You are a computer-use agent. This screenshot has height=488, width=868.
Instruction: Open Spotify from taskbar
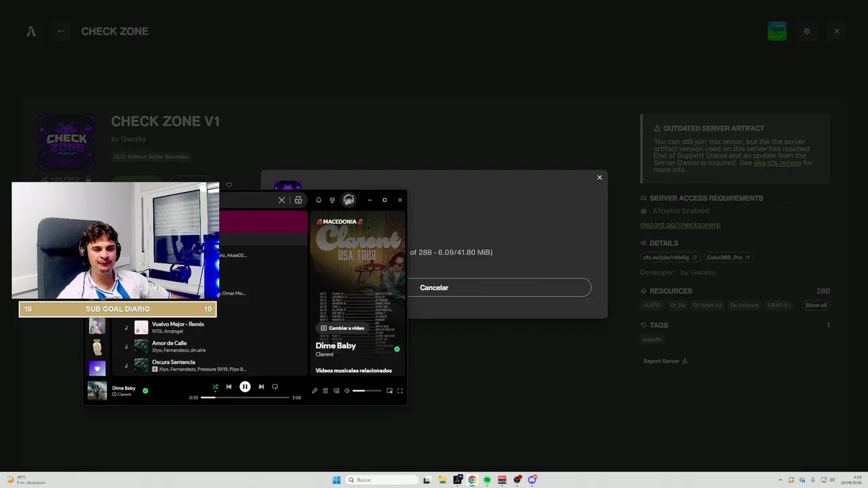click(487, 480)
